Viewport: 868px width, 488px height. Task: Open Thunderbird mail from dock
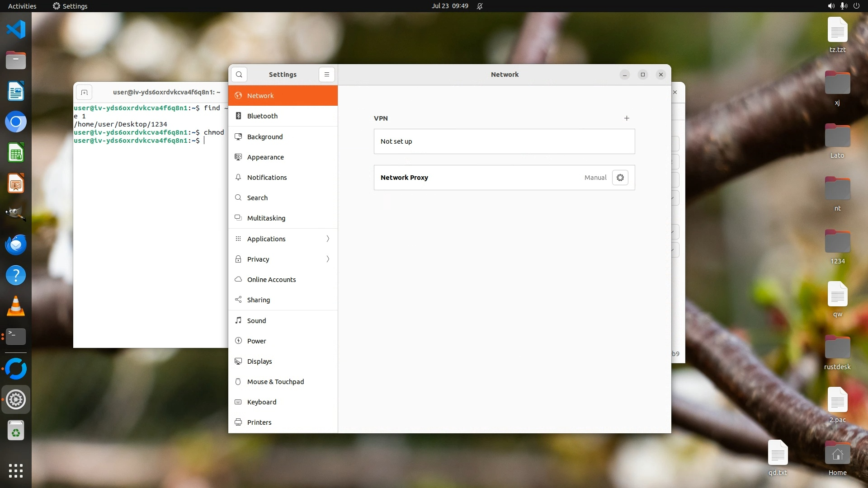[16, 244]
